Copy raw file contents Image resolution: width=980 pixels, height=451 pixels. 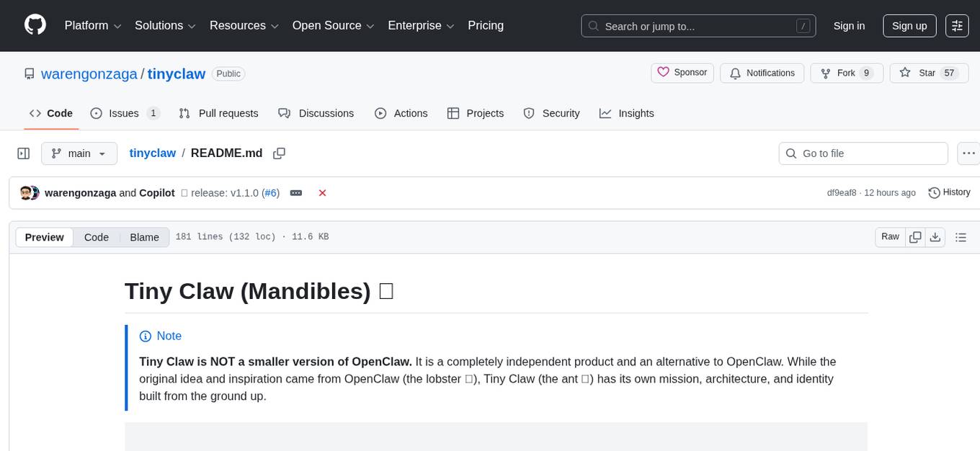tap(915, 237)
